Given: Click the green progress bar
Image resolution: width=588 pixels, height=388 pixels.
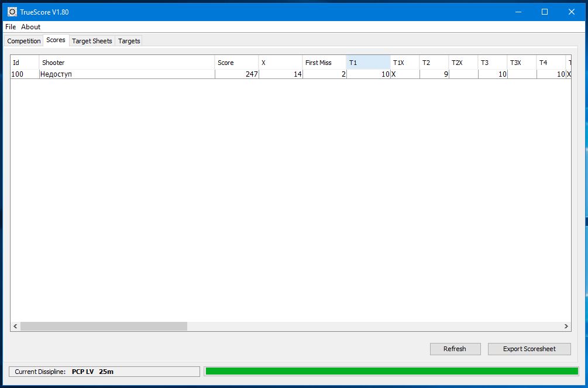Looking at the screenshot, I should point(391,371).
